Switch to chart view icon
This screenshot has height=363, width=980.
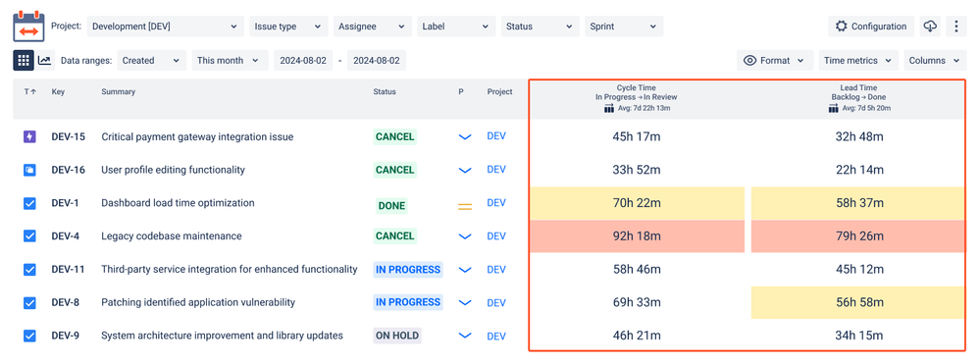point(44,61)
